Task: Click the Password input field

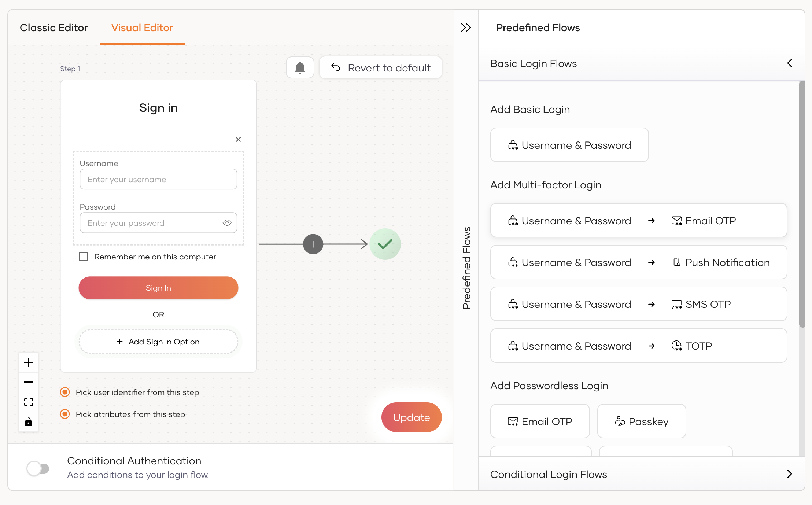Action: 158,223
